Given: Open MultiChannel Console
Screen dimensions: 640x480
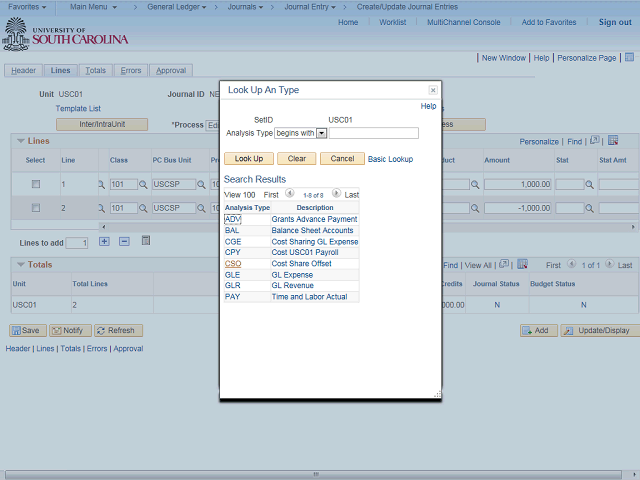Looking at the screenshot, I should (463, 22).
